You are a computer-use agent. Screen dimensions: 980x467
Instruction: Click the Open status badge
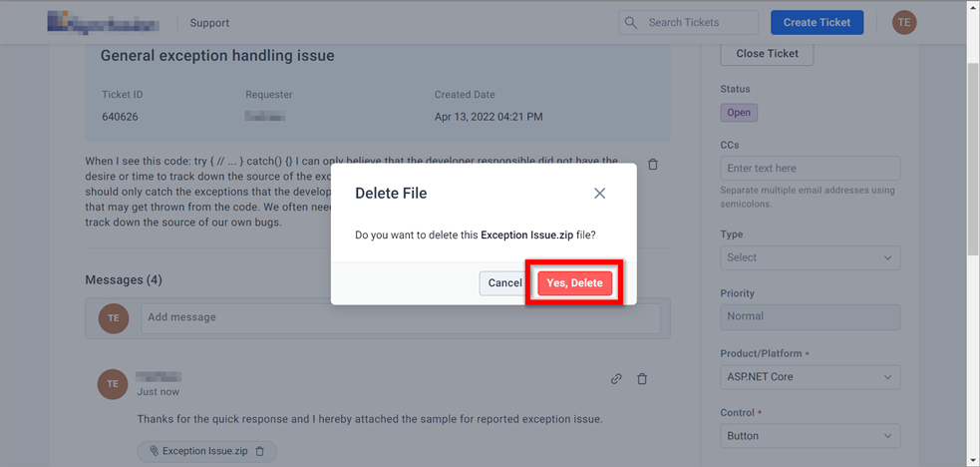point(739,113)
